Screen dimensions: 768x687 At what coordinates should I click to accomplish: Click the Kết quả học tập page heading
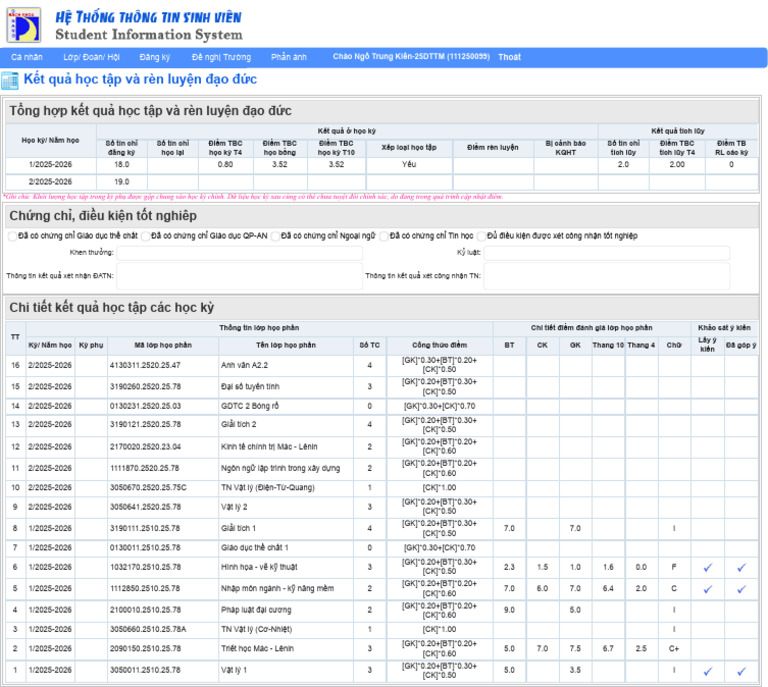coord(140,79)
